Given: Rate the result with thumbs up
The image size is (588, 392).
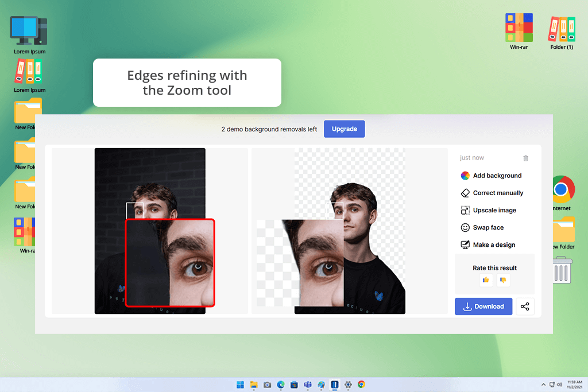Looking at the screenshot, I should [486, 280].
